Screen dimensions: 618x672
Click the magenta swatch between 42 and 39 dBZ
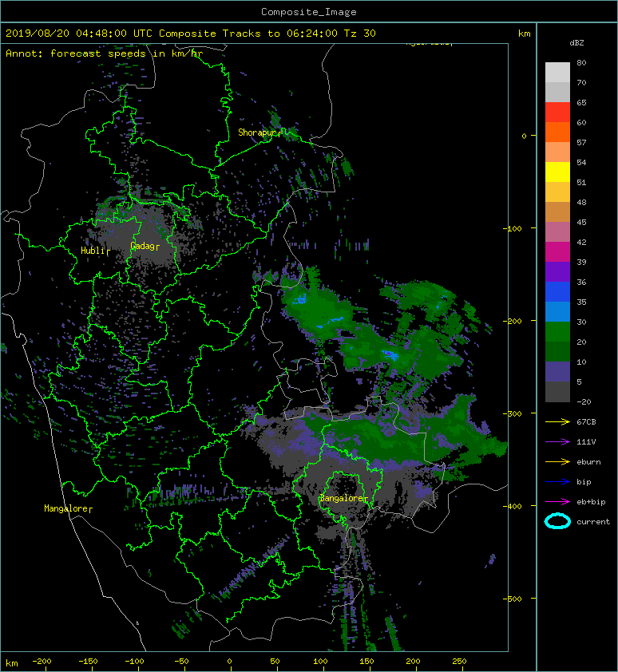click(557, 252)
